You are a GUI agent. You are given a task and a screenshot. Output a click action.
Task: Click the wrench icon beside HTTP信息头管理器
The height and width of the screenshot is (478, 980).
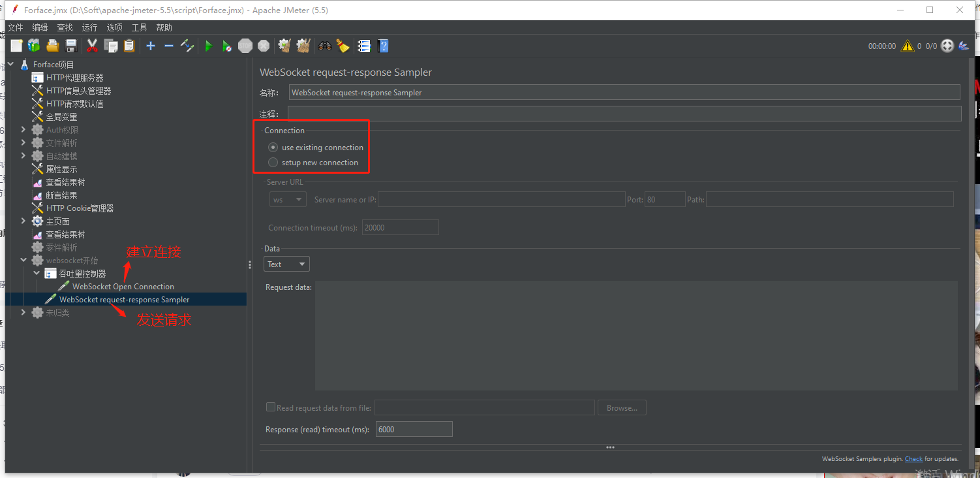pyautogui.click(x=38, y=91)
